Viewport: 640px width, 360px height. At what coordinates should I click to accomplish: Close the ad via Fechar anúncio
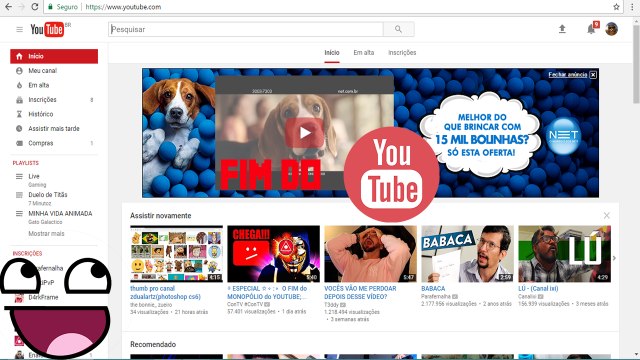pyautogui.click(x=573, y=75)
